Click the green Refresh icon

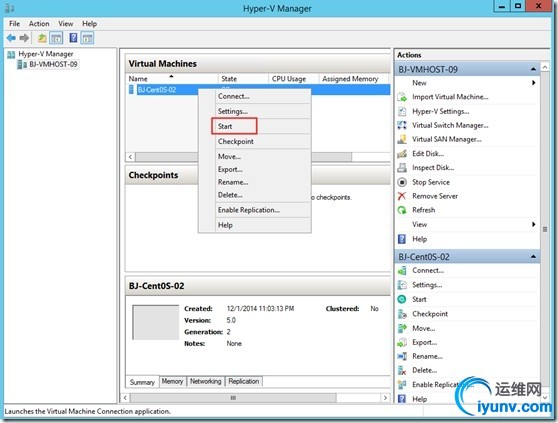click(x=402, y=210)
